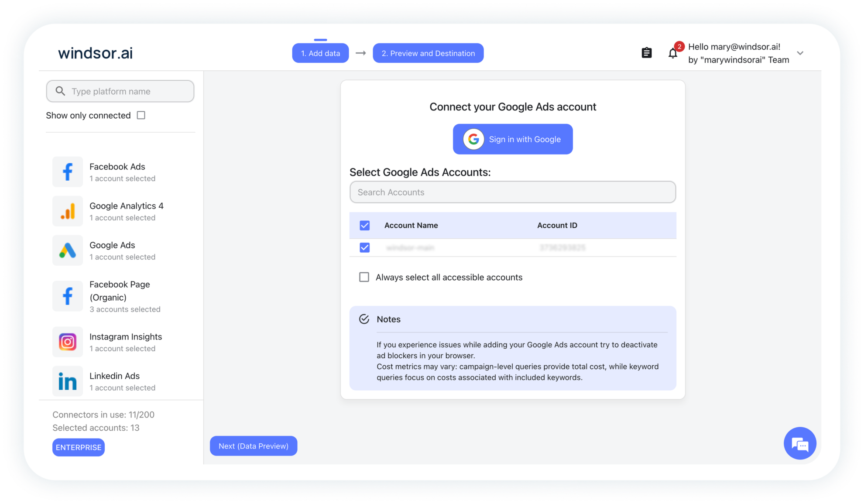Click the Facebook Page (Organic) icon
This screenshot has width=864, height=504.
(68, 296)
